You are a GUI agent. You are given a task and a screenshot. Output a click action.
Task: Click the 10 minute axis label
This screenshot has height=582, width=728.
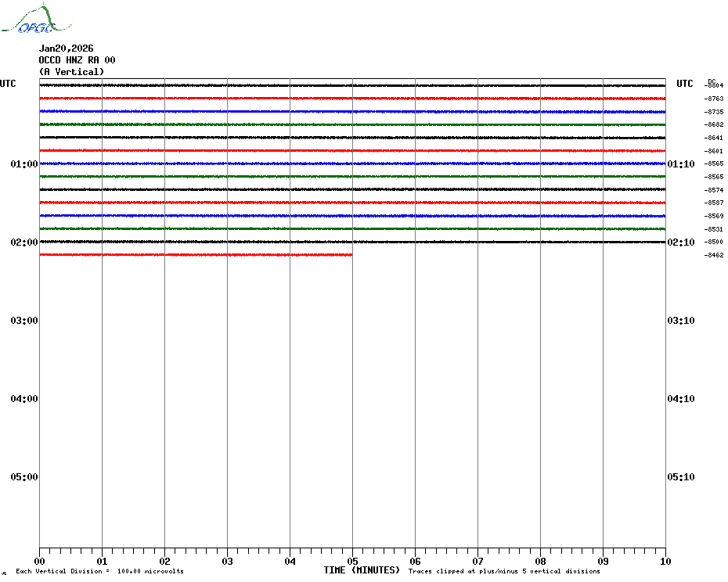665,562
